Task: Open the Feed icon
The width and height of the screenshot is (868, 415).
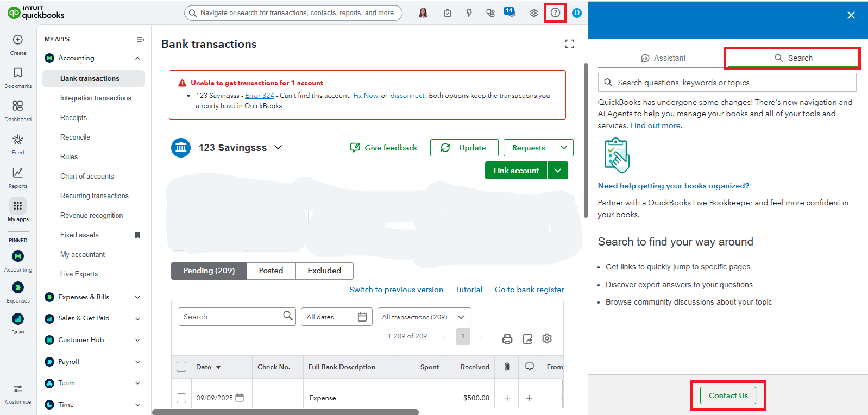Action: pos(18,140)
